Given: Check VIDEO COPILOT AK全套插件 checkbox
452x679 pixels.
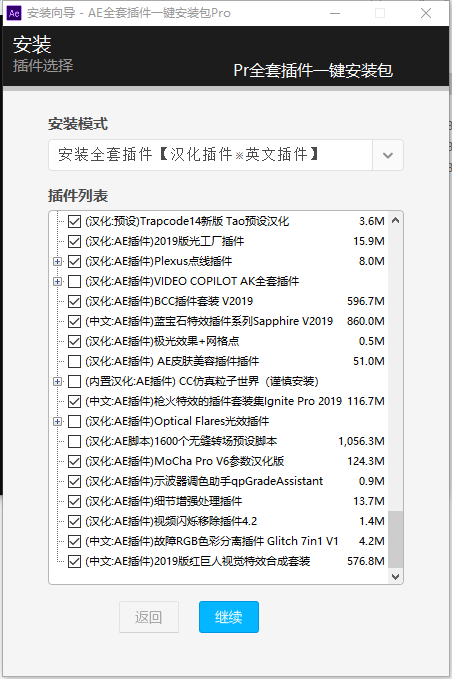Looking at the screenshot, I should pyautogui.click(x=74, y=281).
